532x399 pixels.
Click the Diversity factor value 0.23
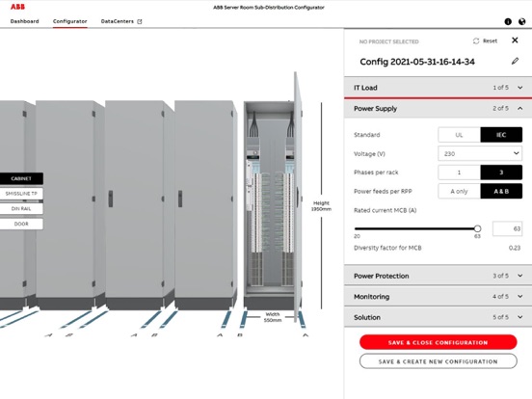pos(515,248)
